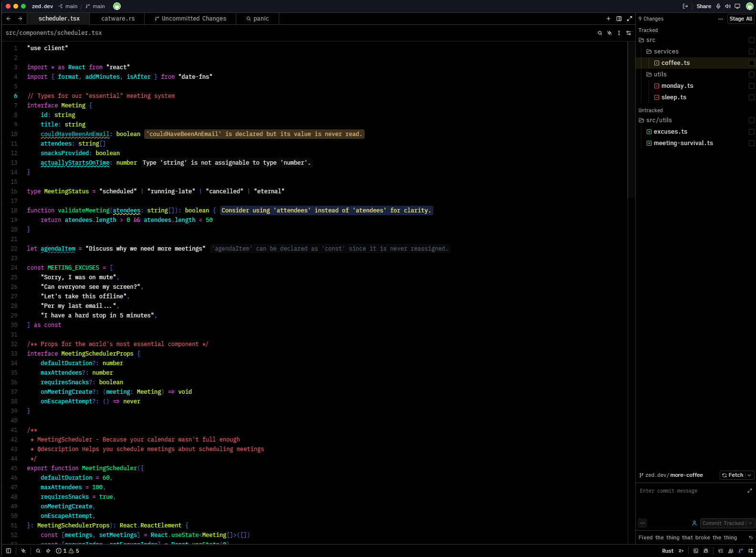Stage the monday.ts file checkbox
This screenshot has width=756, height=557.
[x=752, y=86]
